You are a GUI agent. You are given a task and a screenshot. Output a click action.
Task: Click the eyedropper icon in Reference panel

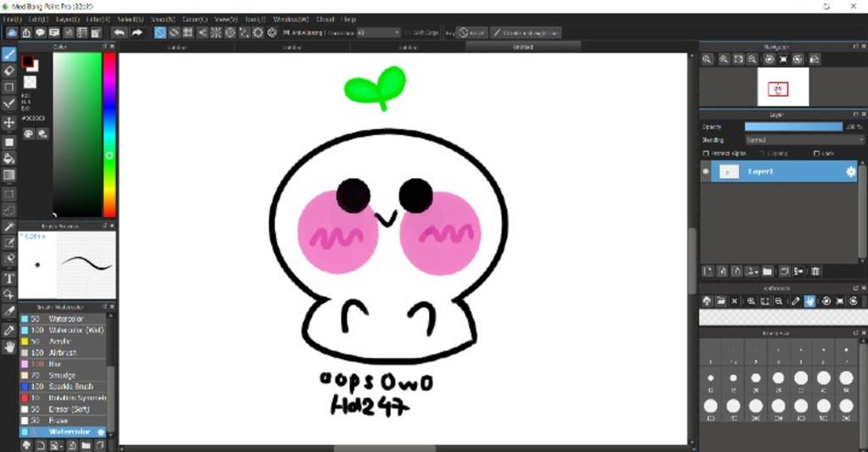(x=795, y=301)
